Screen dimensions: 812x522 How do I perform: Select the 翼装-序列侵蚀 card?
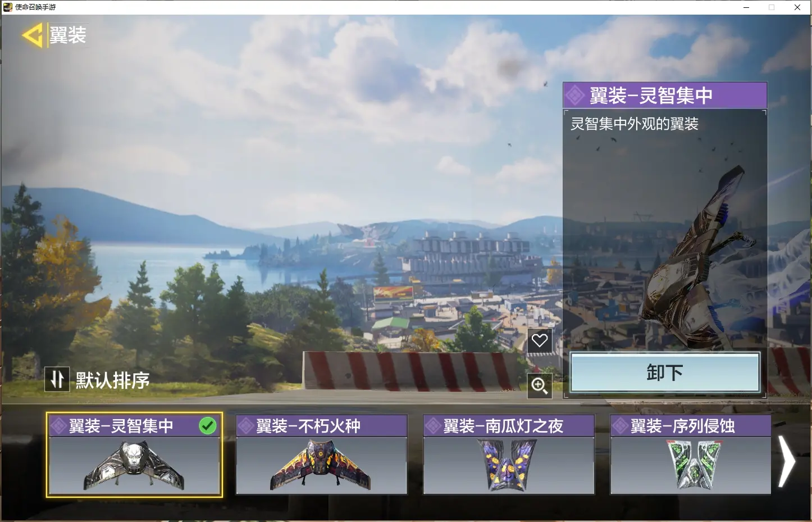point(691,455)
